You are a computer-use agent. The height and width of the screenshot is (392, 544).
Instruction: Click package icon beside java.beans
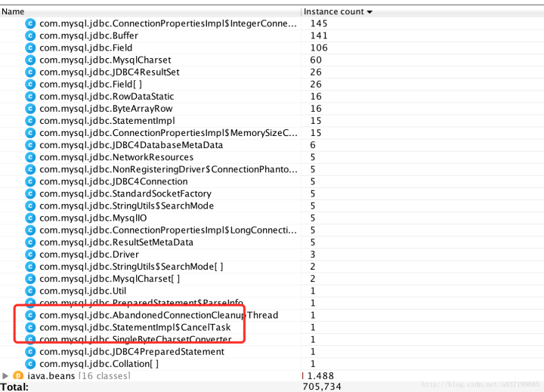click(18, 375)
